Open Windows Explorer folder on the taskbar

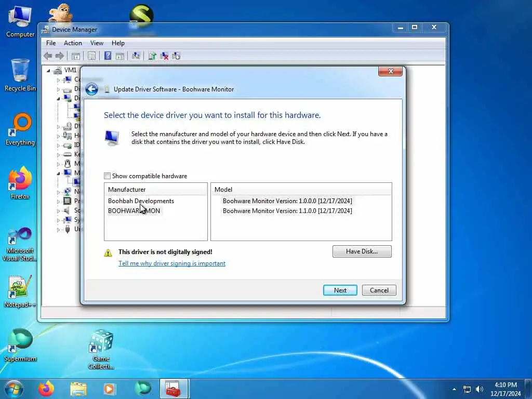(78, 389)
